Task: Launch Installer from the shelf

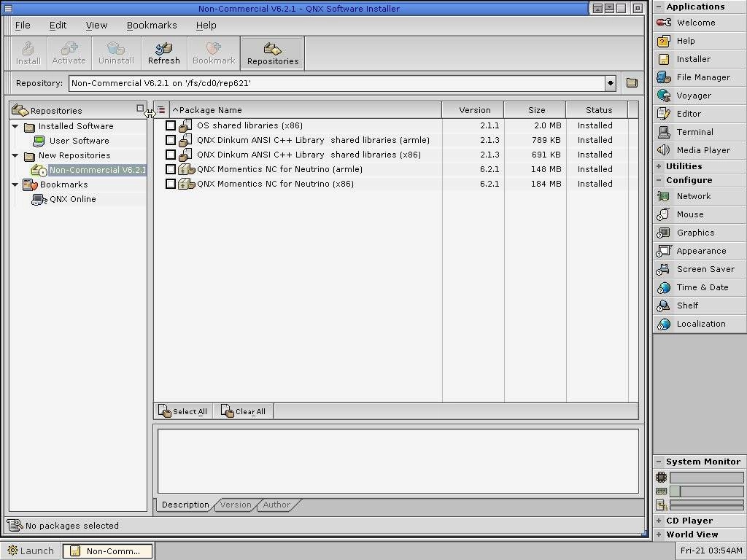Action: (x=698, y=59)
